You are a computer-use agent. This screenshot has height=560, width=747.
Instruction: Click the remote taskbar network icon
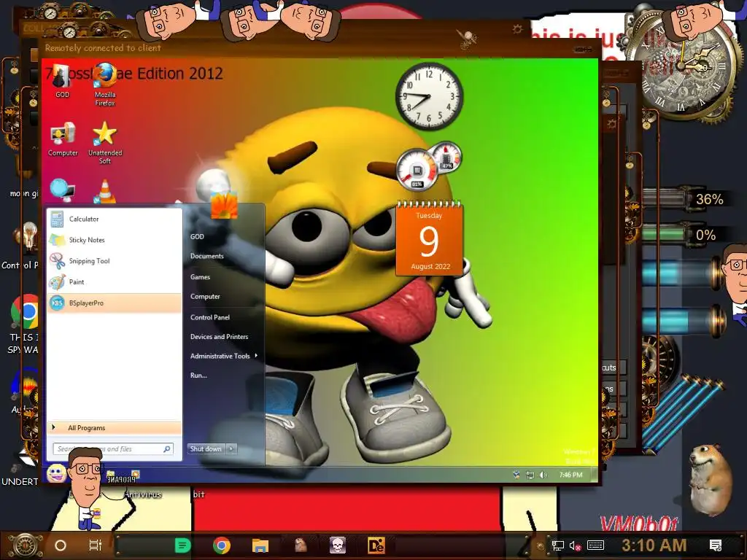pyautogui.click(x=530, y=475)
